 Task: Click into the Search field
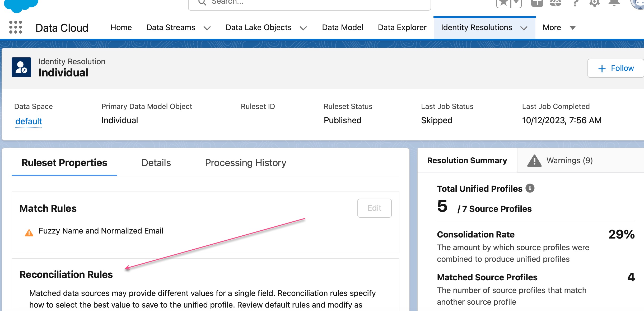pos(309,3)
